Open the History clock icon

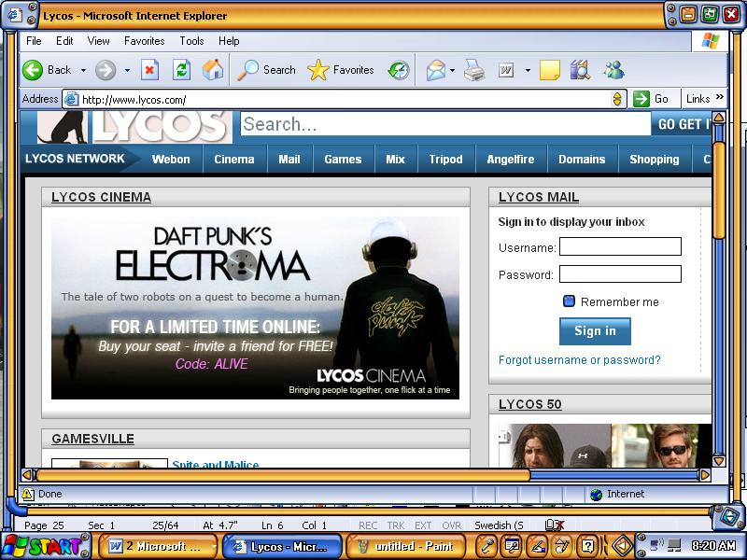(399, 71)
